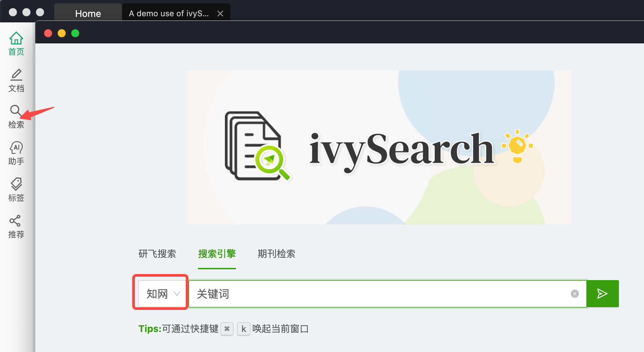
Task: Select the 'A demo use of ivyS...' tab
Action: coord(169,13)
